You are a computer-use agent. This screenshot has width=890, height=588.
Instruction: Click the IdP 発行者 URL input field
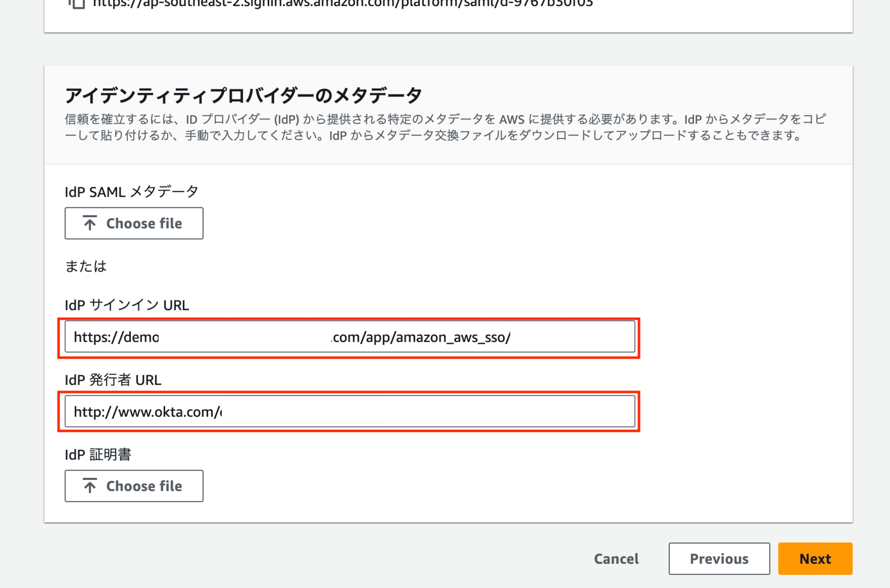348,411
